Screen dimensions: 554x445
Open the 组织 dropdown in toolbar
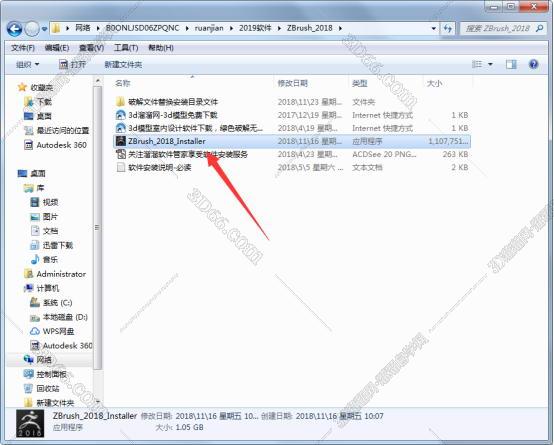pyautogui.click(x=28, y=65)
